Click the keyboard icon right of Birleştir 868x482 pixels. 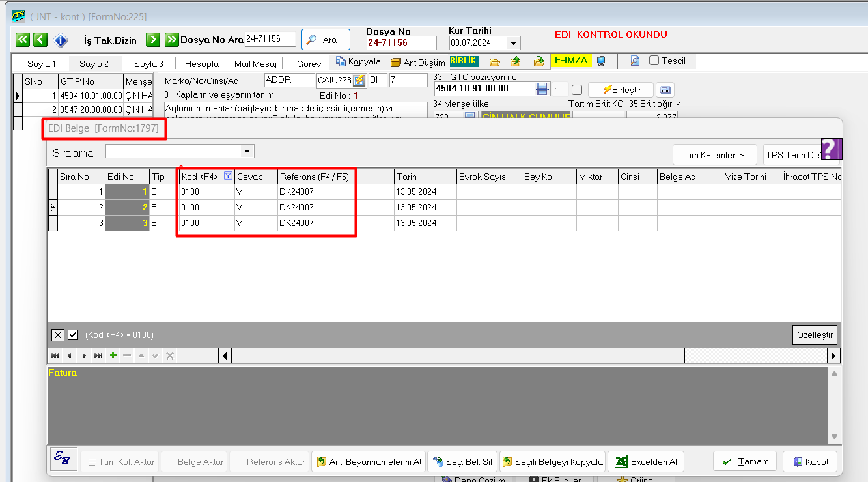665,90
